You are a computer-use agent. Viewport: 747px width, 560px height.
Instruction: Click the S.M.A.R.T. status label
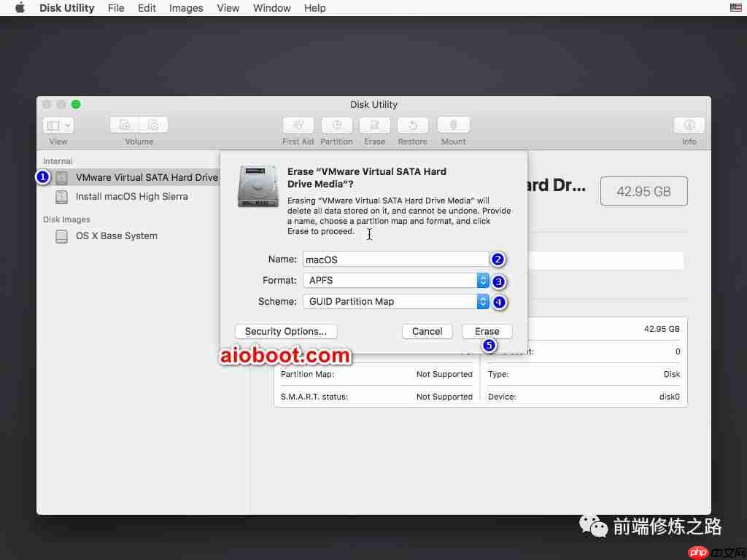pyautogui.click(x=314, y=397)
